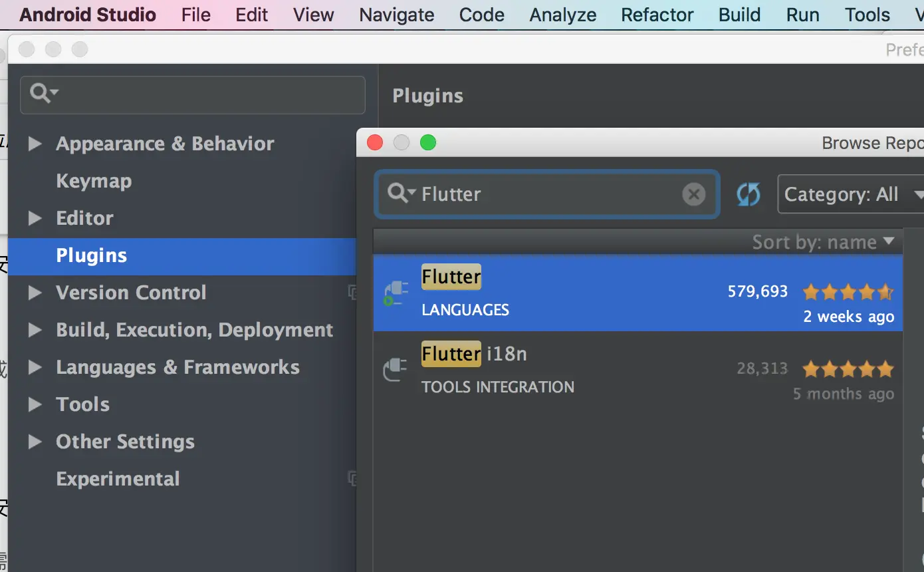Image resolution: width=924 pixels, height=572 pixels.
Task: Click the TOOLS INTEGRATION category text
Action: [498, 387]
